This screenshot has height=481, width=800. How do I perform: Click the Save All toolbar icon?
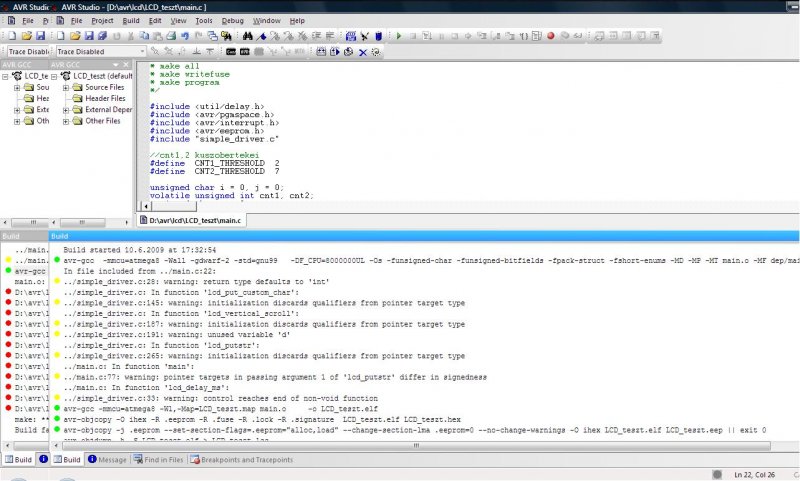(102, 36)
